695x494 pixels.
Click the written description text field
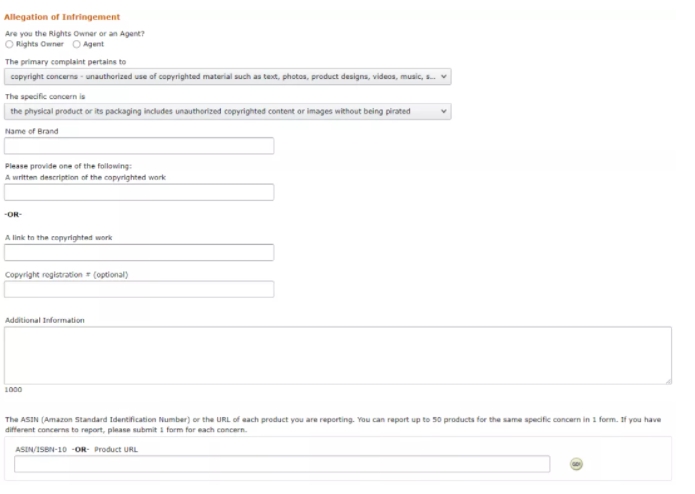(x=139, y=192)
